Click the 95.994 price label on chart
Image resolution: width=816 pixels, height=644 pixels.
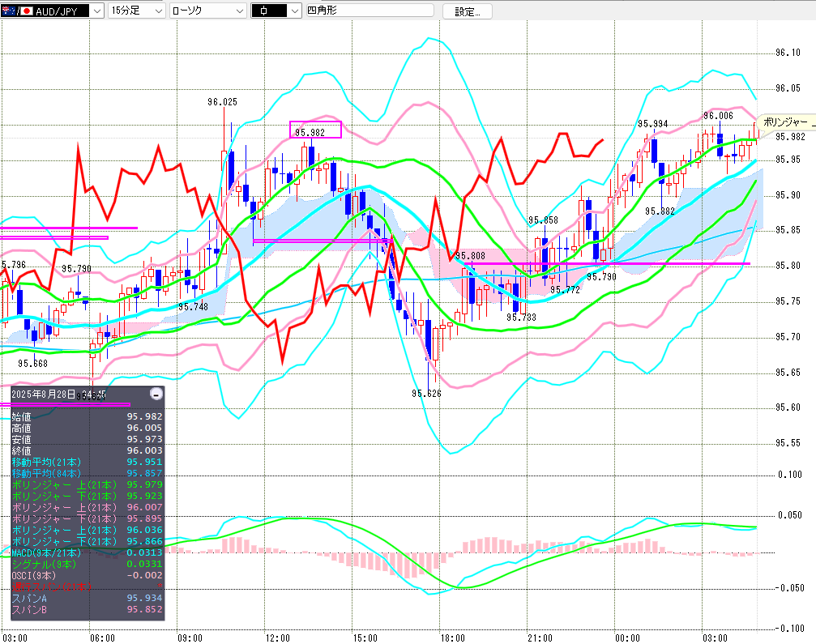click(x=652, y=124)
